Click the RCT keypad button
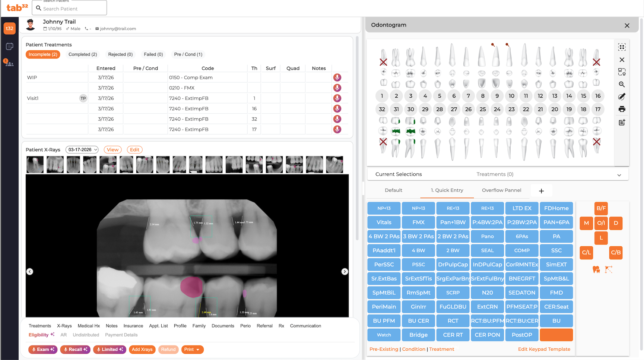This screenshot has width=644, height=360. coord(453,320)
